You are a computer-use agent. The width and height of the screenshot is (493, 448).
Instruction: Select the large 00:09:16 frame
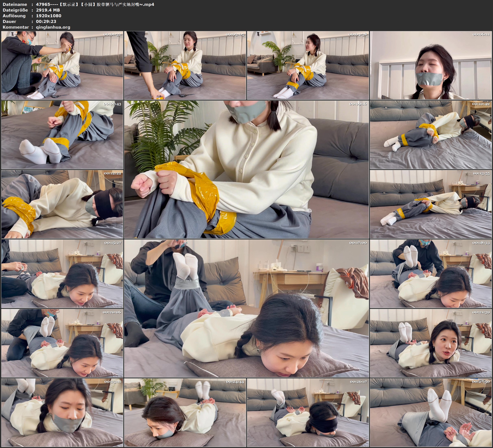pos(246,169)
